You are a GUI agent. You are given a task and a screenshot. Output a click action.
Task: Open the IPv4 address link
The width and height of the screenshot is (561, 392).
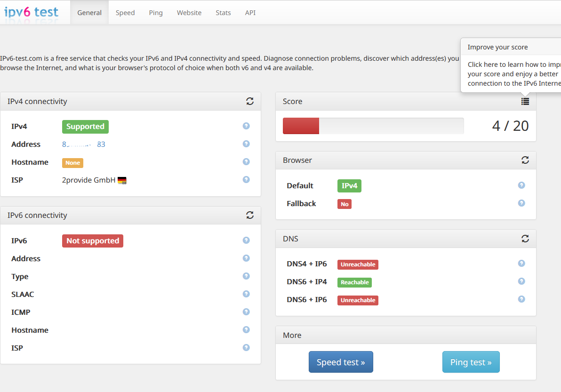coord(84,144)
